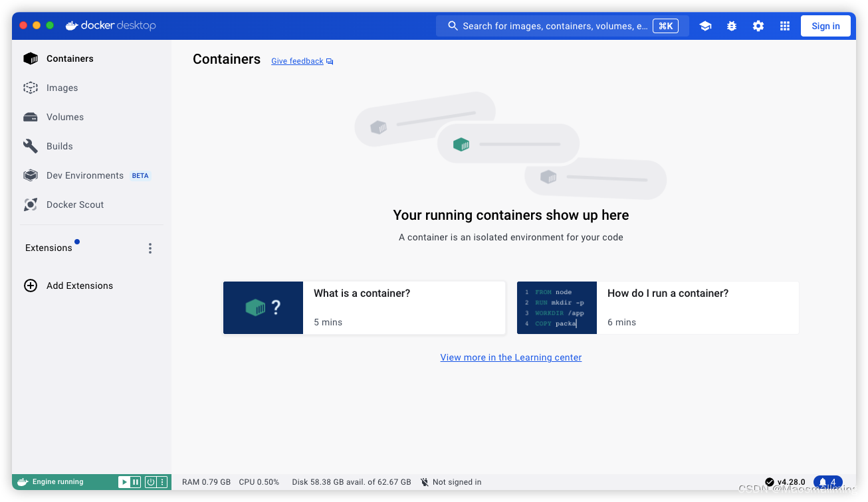This screenshot has height=502, width=868.
Task: Open Settings gear icon
Action: click(x=758, y=26)
